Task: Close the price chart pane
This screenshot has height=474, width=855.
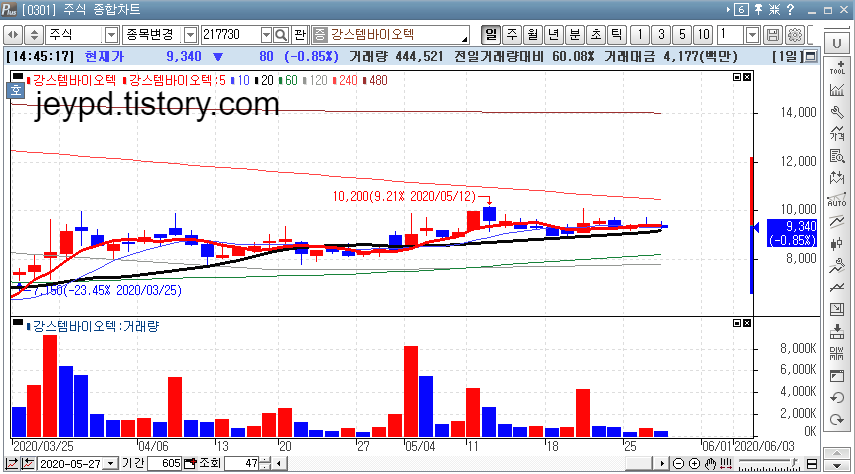Action: click(x=747, y=77)
